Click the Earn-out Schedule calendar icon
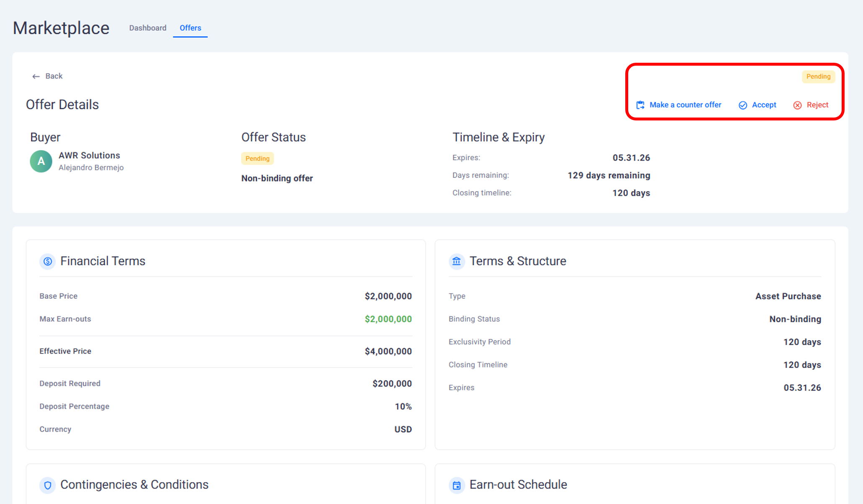The image size is (863, 504). coord(457,485)
